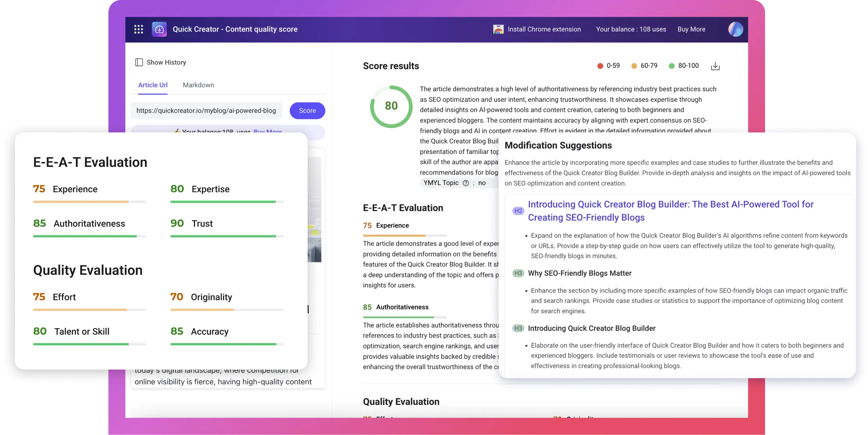Click the orange 60-79 legend dot

click(634, 66)
